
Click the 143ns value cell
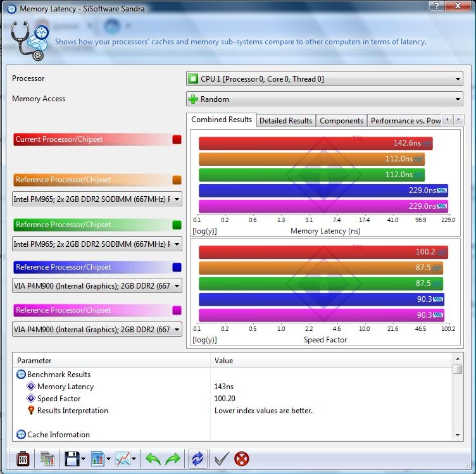223,386
